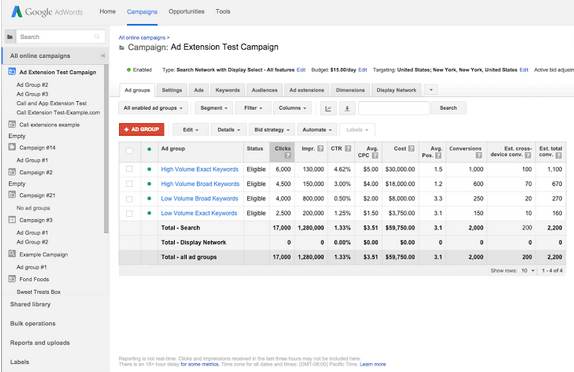This screenshot has height=372, width=574.
Task: Toggle status dot for High Volume Exact Keywords
Action: (149, 169)
